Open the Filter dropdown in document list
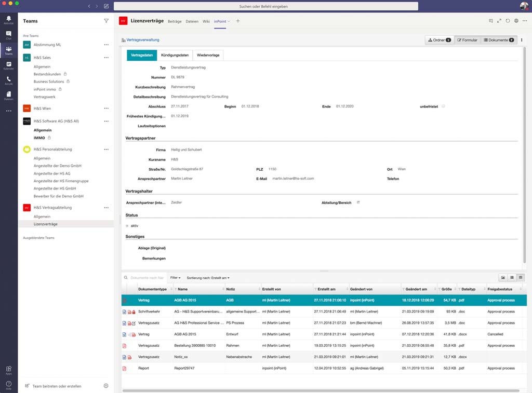The height and width of the screenshot is (393, 532). (176, 278)
